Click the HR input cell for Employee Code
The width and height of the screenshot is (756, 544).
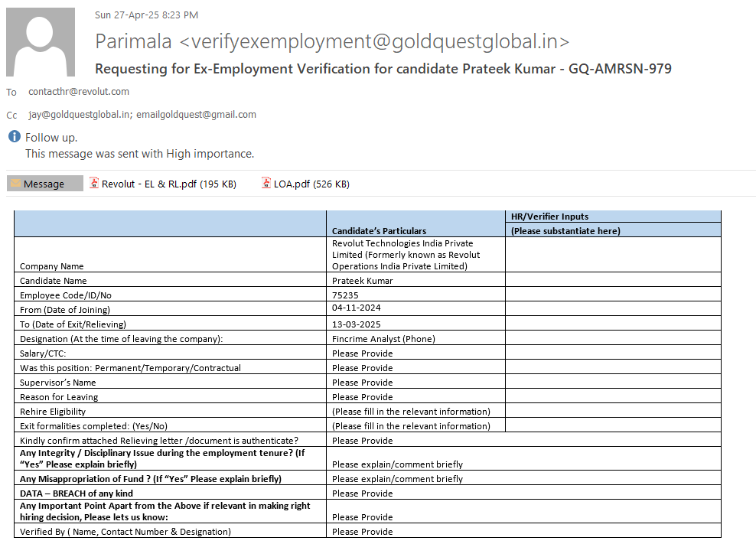click(x=612, y=295)
